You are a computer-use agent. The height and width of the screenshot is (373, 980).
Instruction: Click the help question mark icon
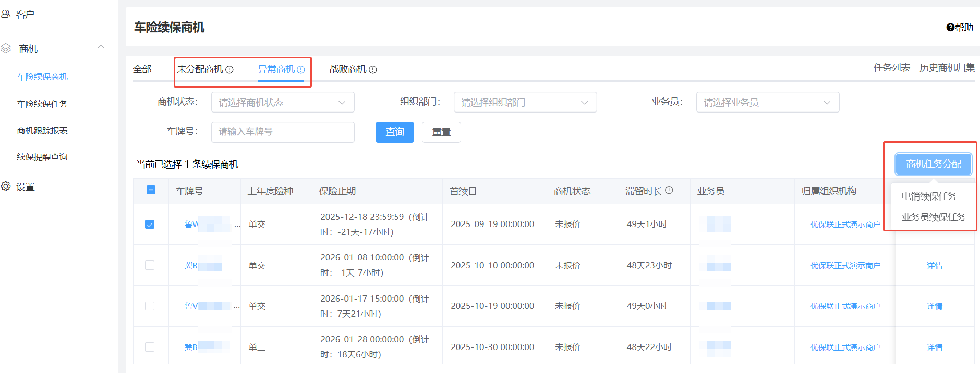click(950, 28)
